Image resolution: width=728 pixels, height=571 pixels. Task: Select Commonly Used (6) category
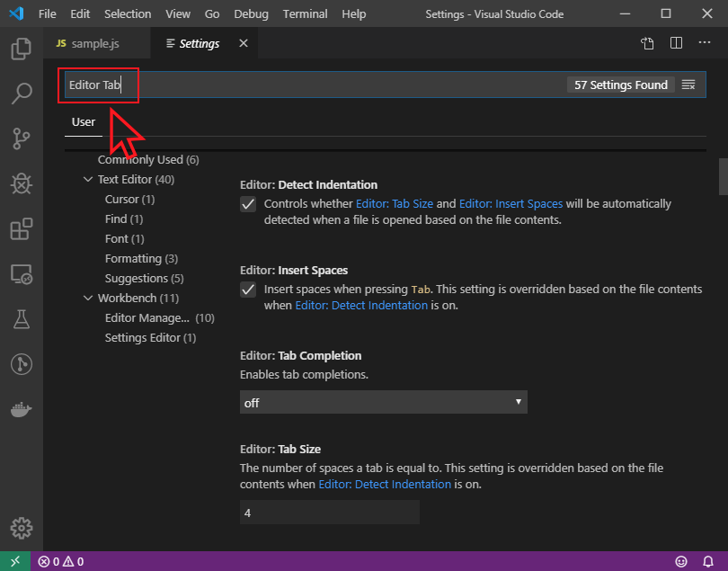point(148,160)
